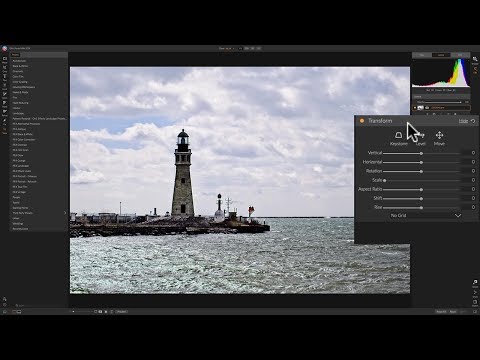
Task: Open the Browse module icon at top right
Action: (x=475, y=59)
